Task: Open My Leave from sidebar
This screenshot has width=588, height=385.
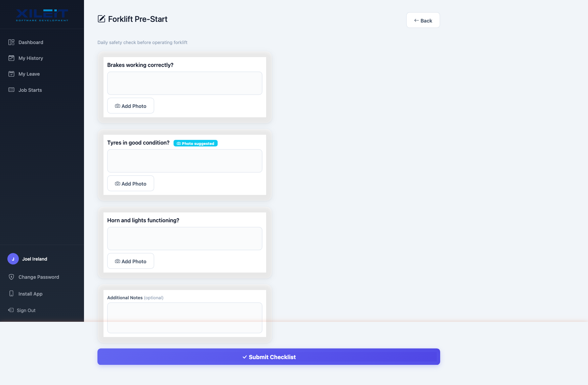Action: click(29, 74)
